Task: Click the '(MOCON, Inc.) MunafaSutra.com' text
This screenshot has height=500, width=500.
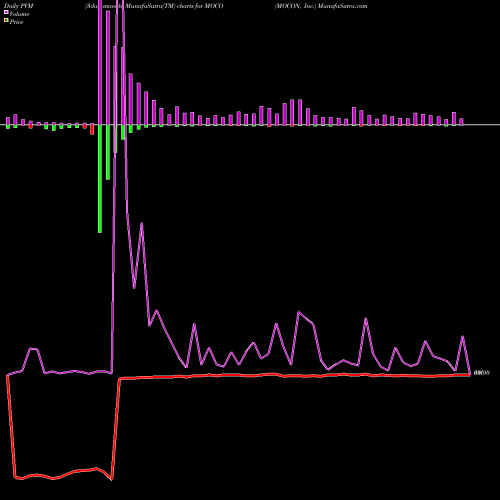Action: tap(321, 6)
